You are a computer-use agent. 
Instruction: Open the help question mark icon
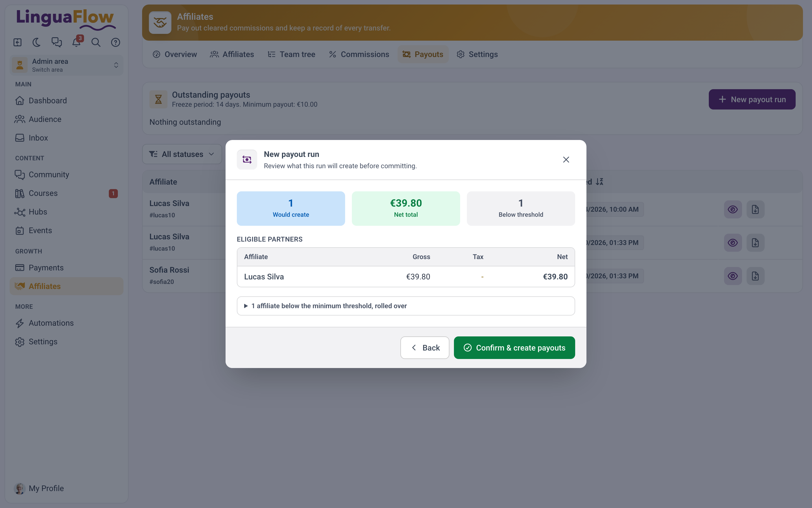click(115, 42)
